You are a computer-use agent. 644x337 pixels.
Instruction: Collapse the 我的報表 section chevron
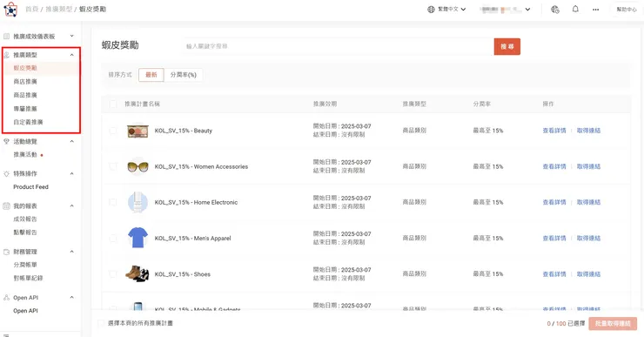(x=72, y=206)
